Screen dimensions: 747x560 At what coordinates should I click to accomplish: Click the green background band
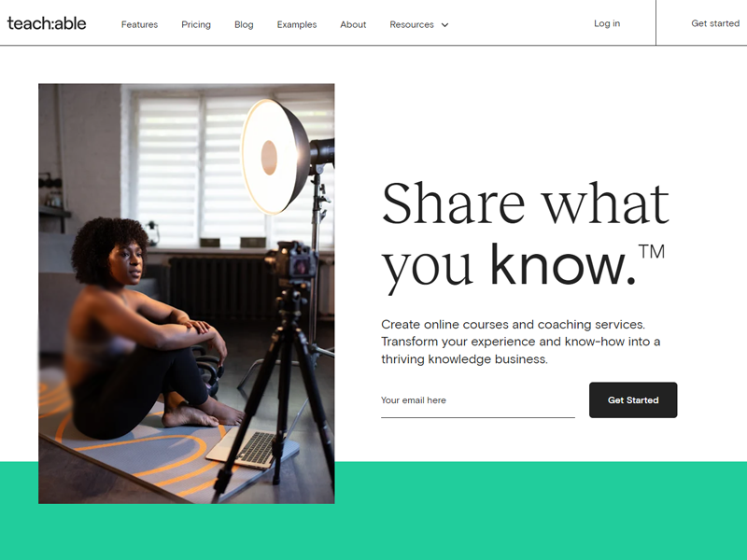[541, 511]
